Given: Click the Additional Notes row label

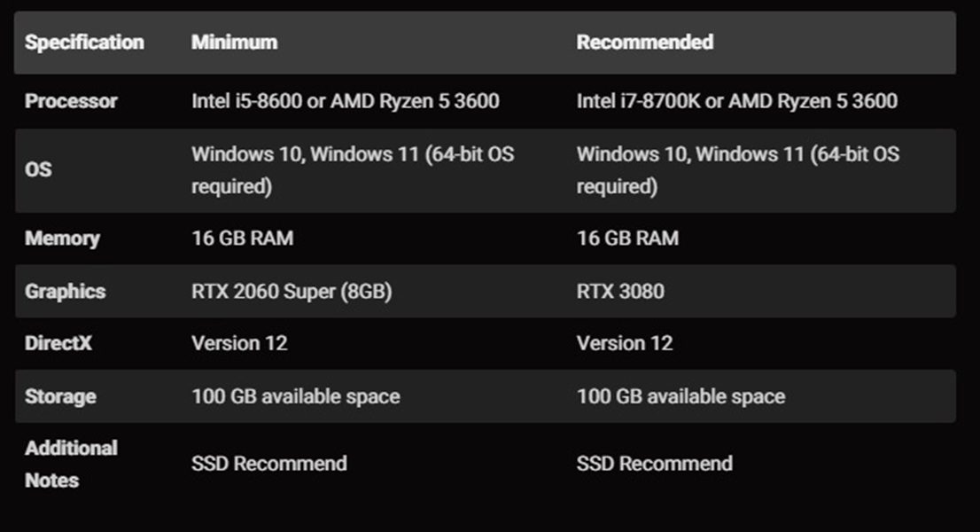Looking at the screenshot, I should (71, 464).
